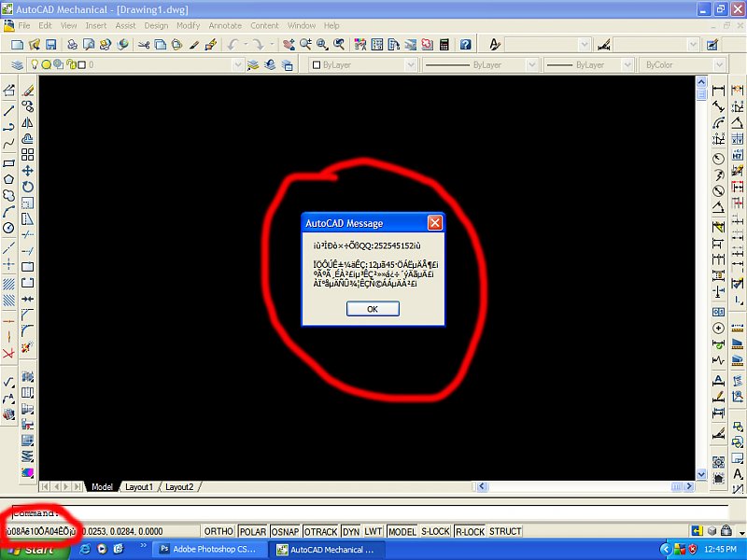The image size is (747, 560).
Task: Select the Arc Length dimension tool
Action: 718,123
